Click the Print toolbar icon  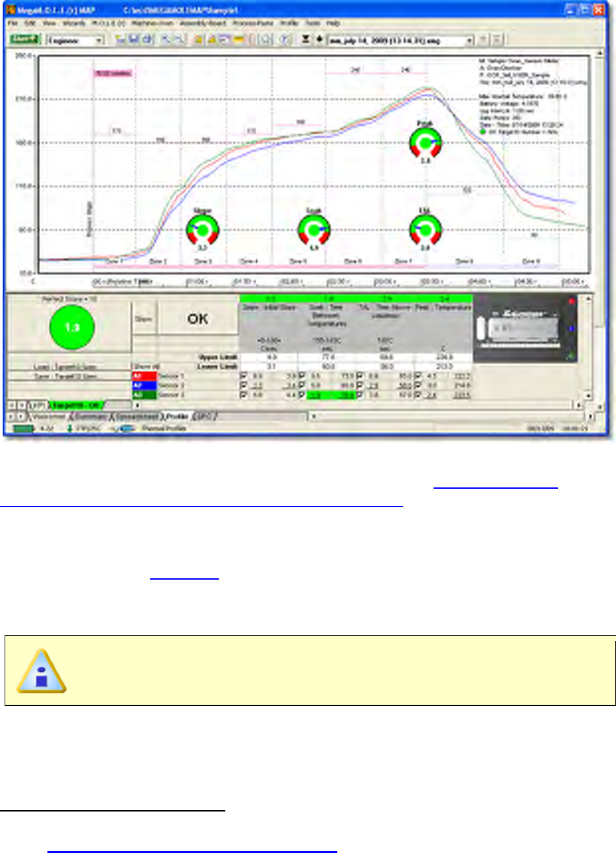(x=148, y=40)
